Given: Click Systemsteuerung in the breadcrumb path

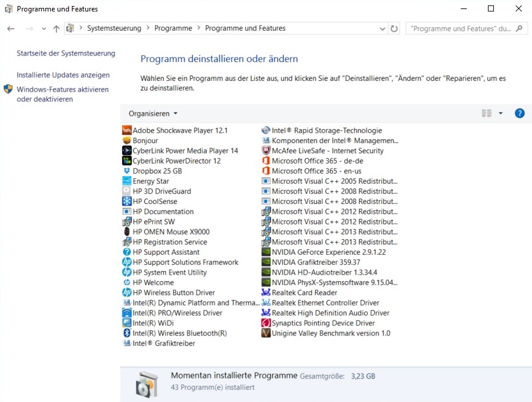Looking at the screenshot, I should coord(114,28).
